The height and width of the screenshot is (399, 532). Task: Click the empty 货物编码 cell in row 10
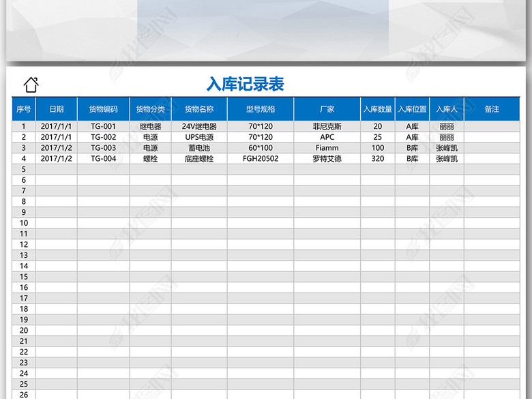104,223
